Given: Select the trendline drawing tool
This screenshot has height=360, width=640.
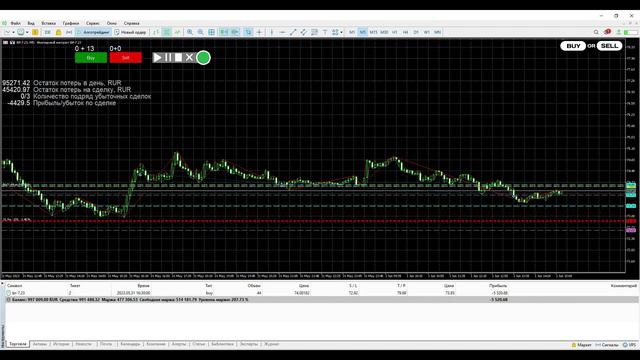Looking at the screenshot, I should [293, 32].
